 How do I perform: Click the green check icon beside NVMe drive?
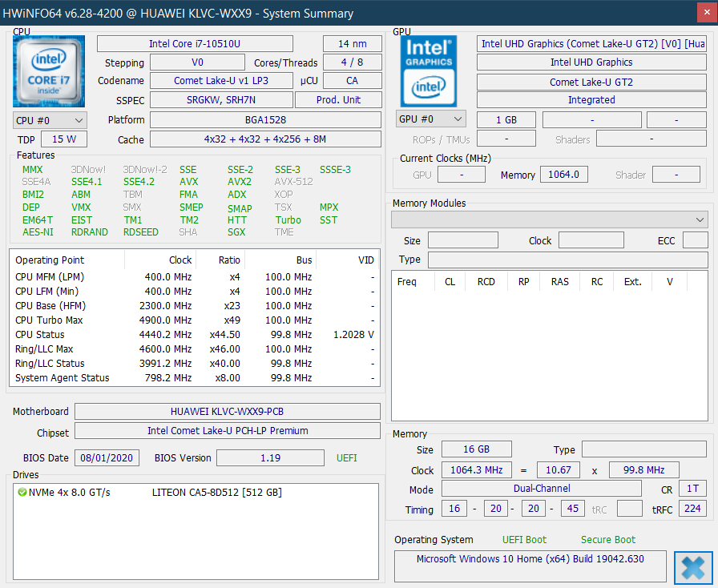click(x=22, y=493)
